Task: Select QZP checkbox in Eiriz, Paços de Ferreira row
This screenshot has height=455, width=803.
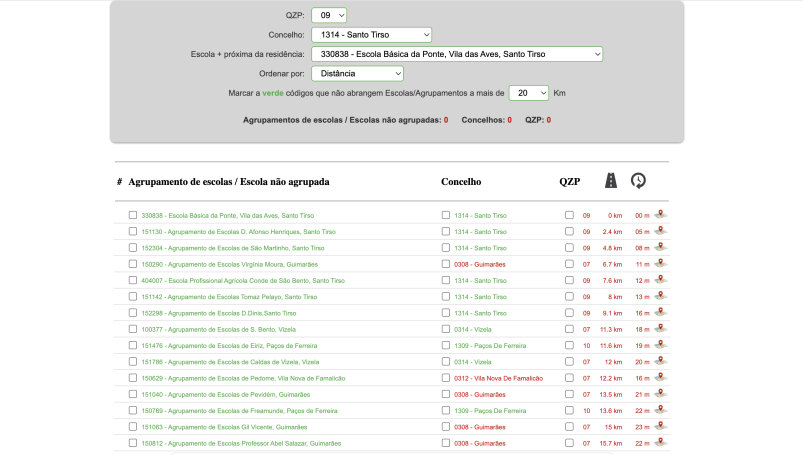Action: coord(569,345)
